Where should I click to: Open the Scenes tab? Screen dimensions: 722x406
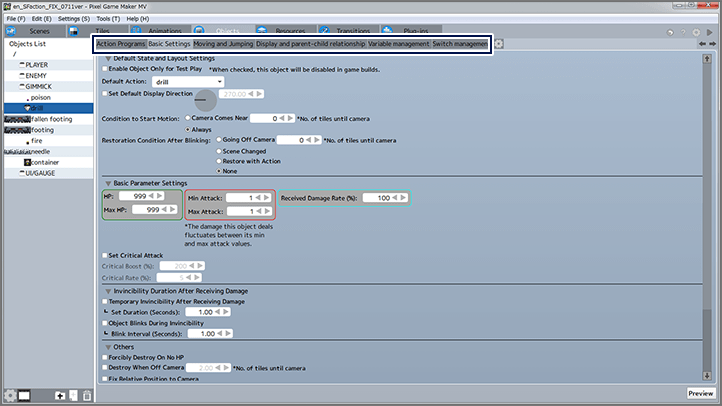click(37, 31)
